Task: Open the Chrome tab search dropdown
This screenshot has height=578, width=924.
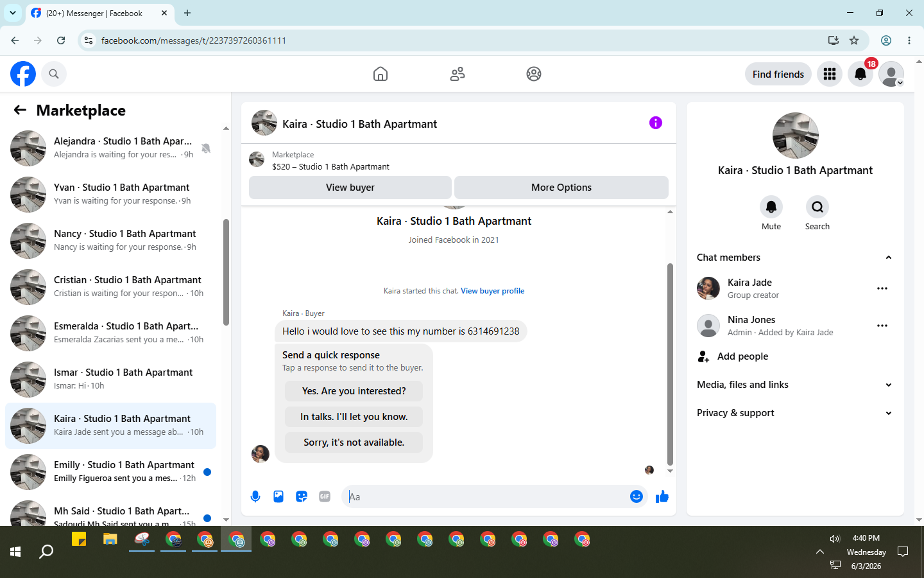Action: [x=13, y=13]
